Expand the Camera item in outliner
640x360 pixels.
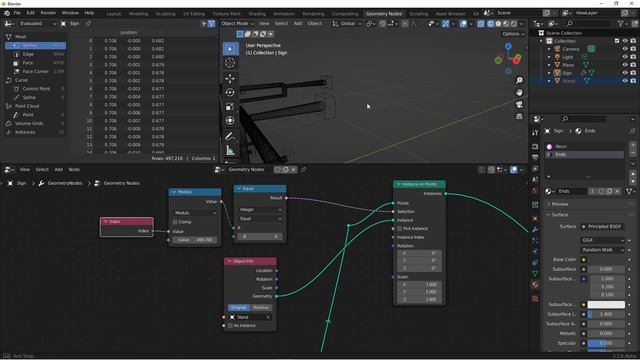click(549, 49)
